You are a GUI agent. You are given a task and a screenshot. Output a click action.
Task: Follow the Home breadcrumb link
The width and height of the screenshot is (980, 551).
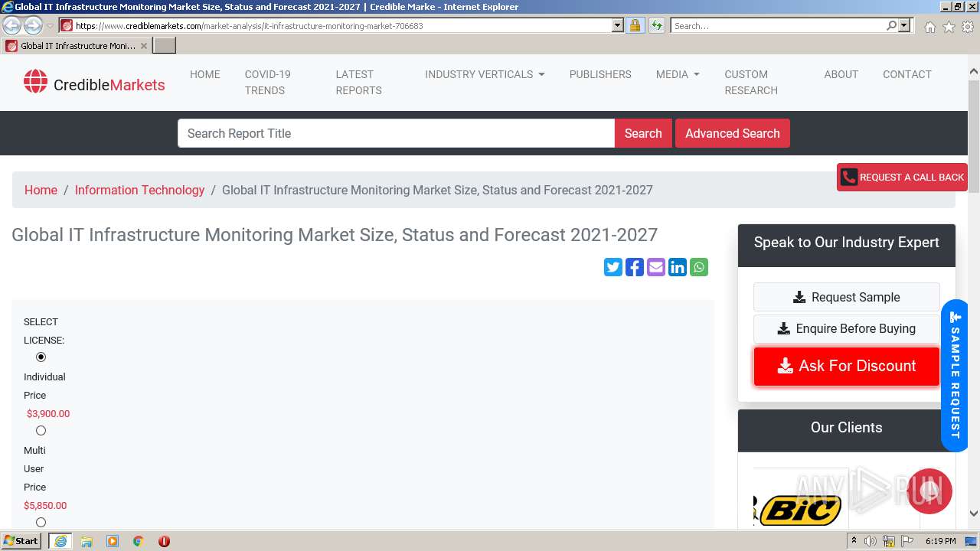pos(41,190)
